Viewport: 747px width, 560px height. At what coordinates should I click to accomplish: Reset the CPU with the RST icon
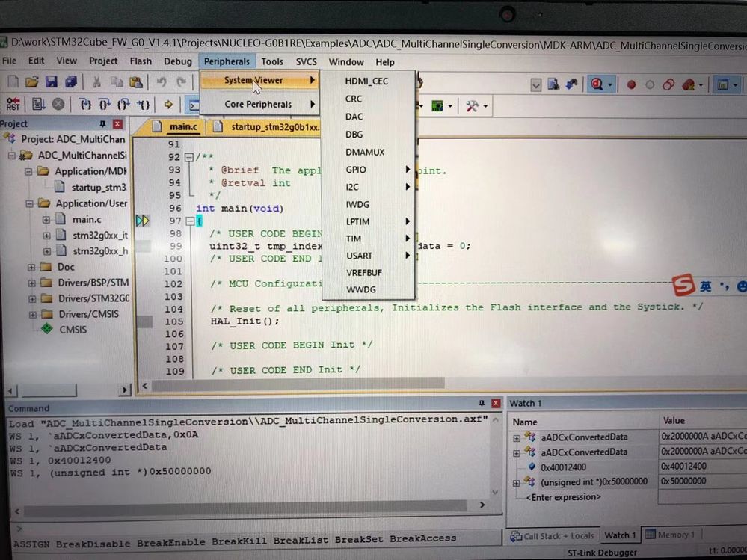click(13, 104)
